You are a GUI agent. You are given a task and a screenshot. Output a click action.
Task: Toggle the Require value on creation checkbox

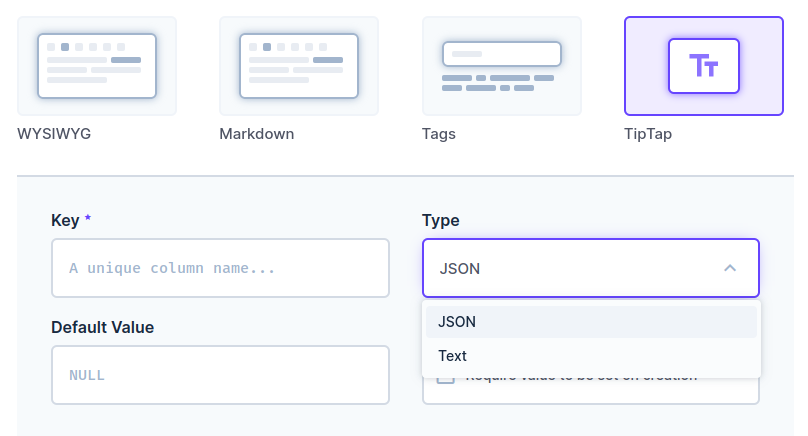446,381
